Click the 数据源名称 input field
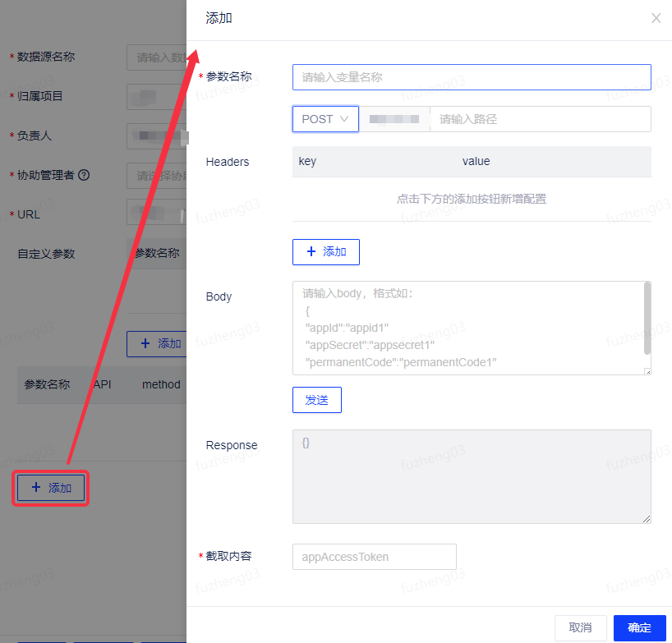This screenshot has width=672, height=643. [x=156, y=57]
